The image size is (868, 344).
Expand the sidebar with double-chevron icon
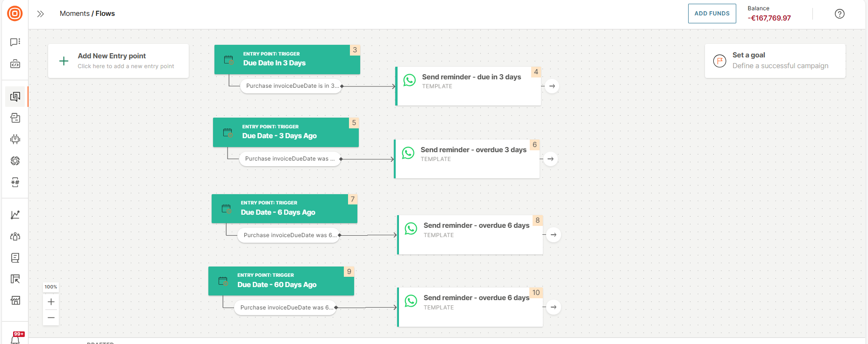point(41,14)
